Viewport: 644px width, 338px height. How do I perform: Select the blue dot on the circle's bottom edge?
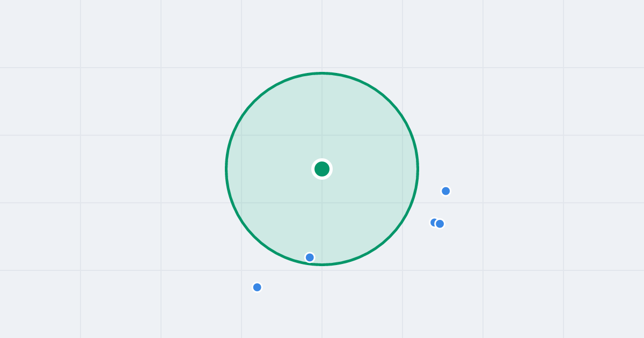[x=310, y=258]
